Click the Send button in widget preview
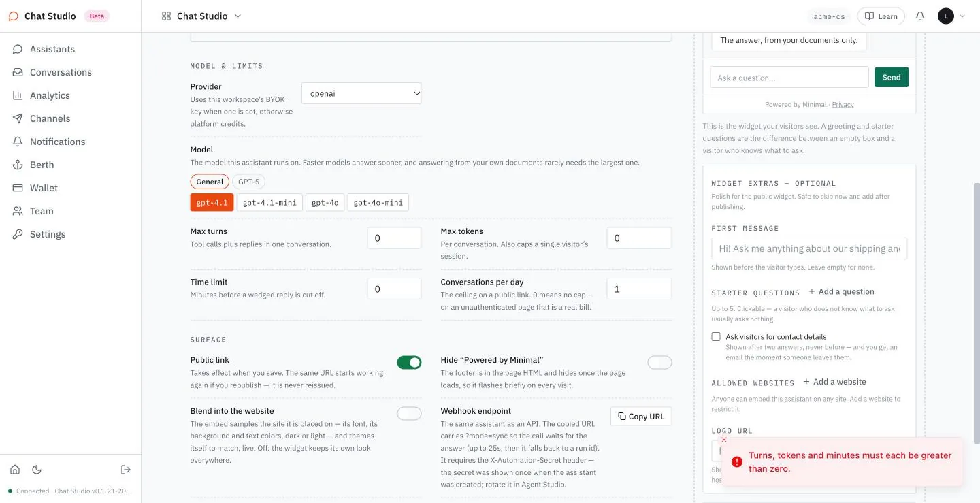Screen dimensions: 980x503 [892, 78]
